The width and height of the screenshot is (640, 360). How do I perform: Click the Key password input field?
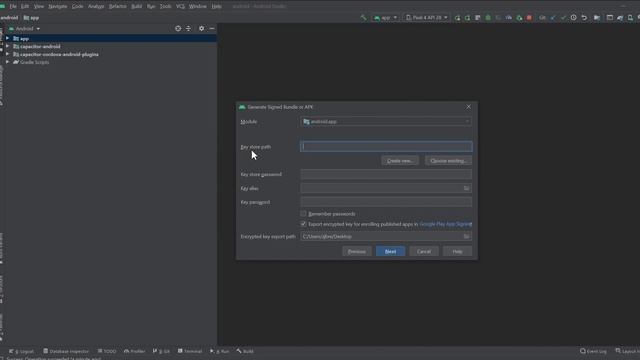point(386,202)
